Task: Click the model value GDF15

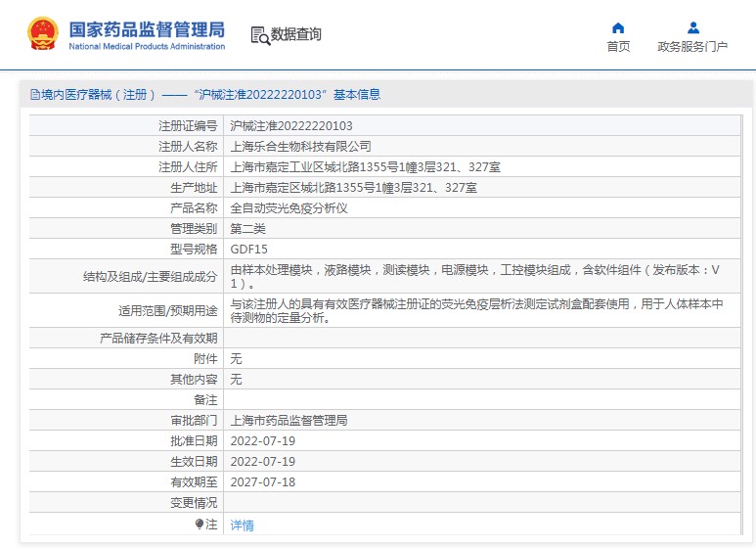Action: point(248,249)
